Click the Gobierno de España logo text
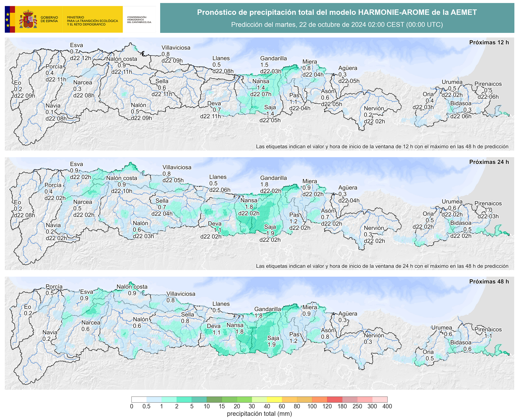The height and width of the screenshot is (420, 517). click(49, 19)
